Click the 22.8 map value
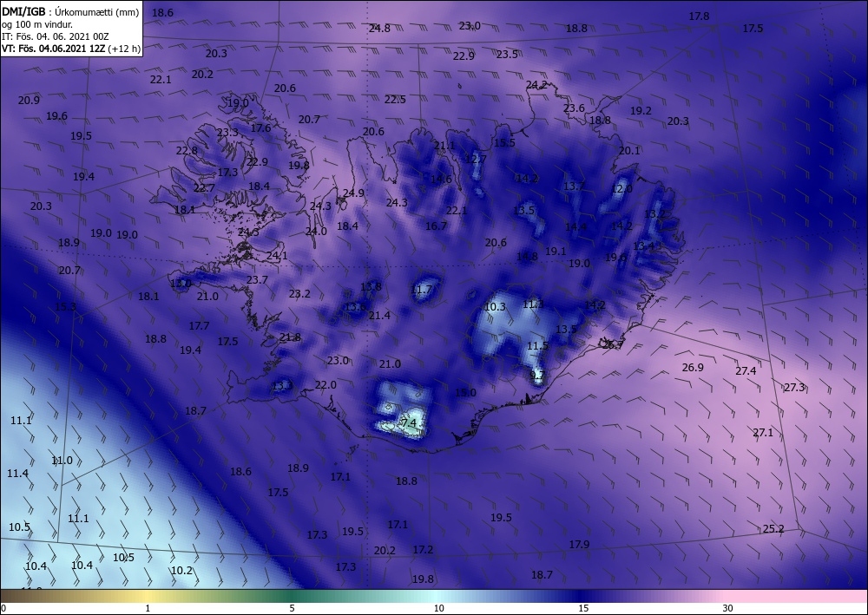This screenshot has height=615, width=868. [x=187, y=151]
